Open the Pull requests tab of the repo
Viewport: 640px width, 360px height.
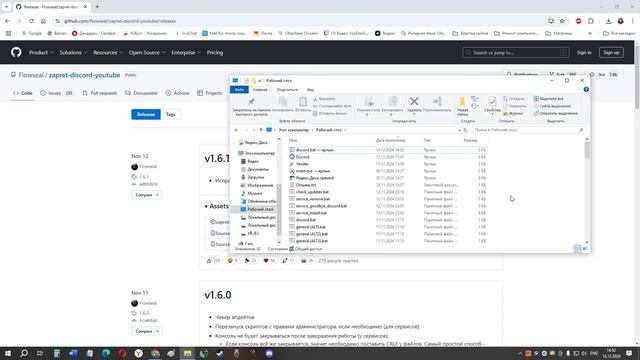click(x=100, y=93)
